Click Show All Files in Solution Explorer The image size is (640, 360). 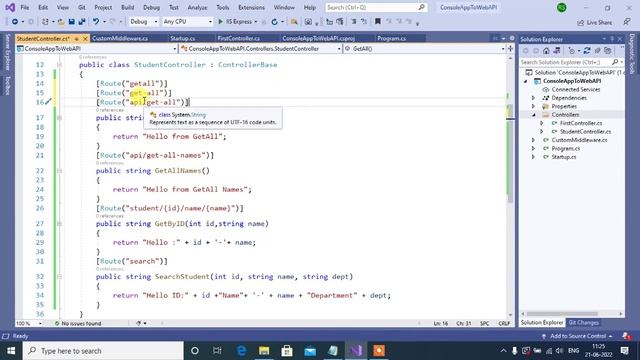tap(608, 51)
